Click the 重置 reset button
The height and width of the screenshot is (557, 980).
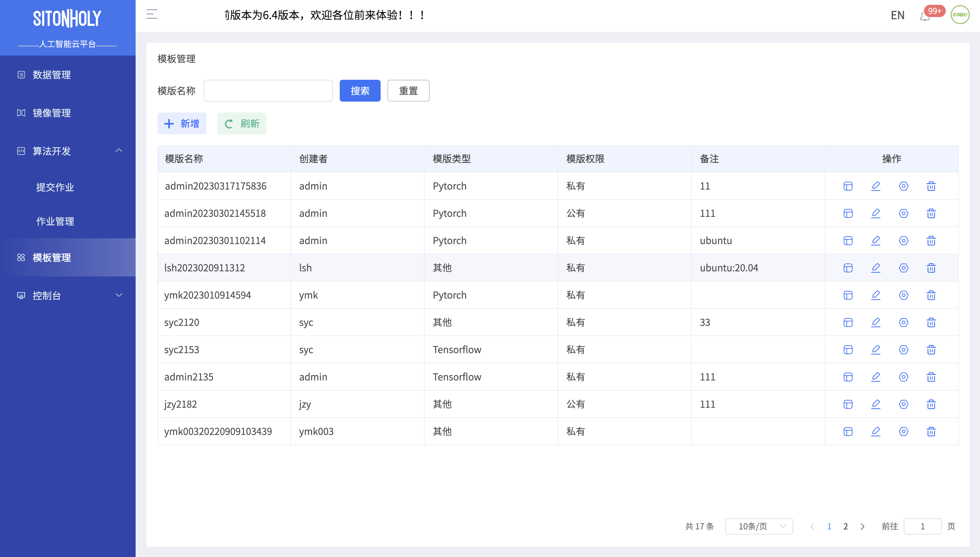click(408, 91)
